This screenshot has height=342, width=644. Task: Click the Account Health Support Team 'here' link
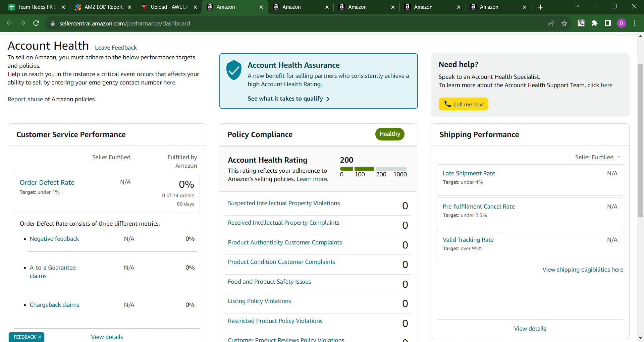606,85
